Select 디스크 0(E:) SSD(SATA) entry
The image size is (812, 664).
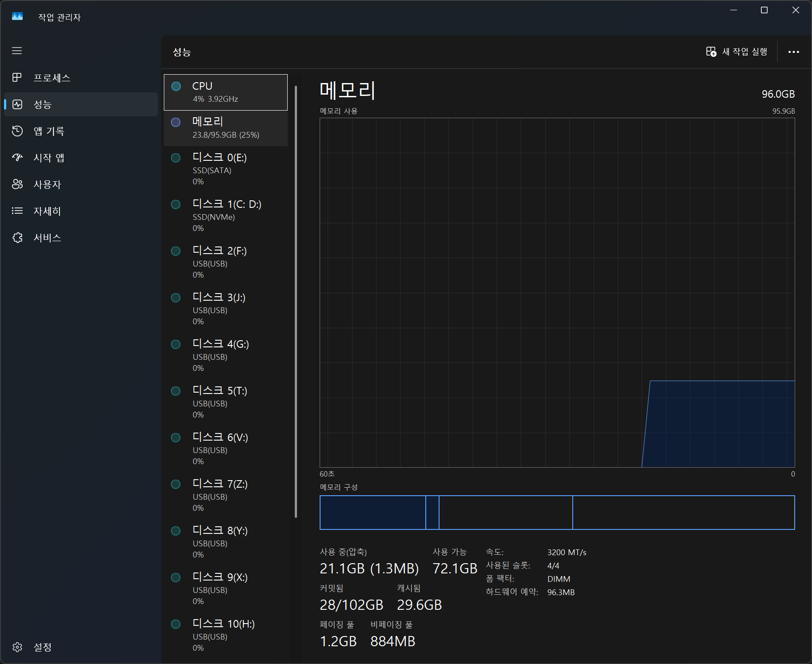point(226,169)
